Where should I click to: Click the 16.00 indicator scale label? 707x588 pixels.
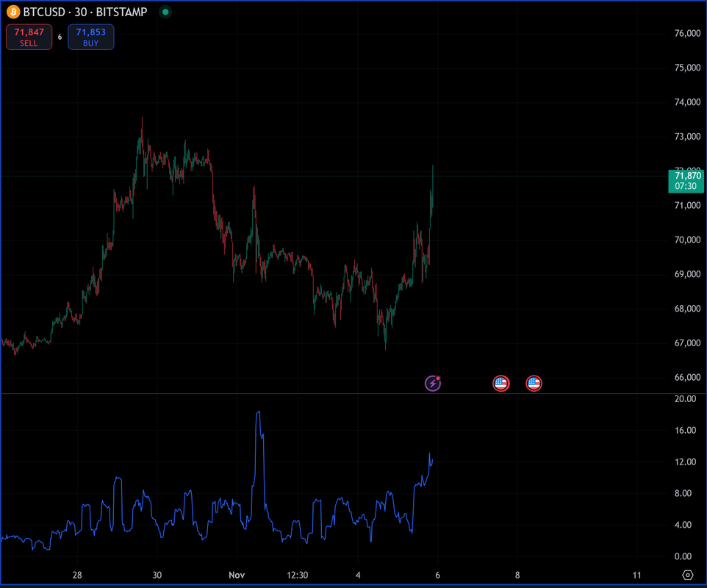[686, 430]
